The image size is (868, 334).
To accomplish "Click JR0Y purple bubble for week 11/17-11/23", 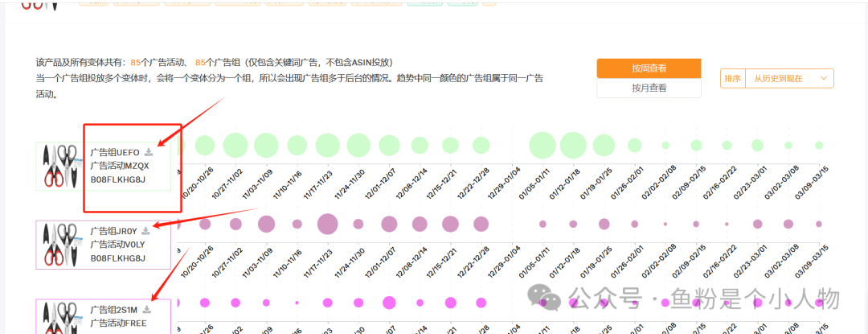I will point(328,224).
